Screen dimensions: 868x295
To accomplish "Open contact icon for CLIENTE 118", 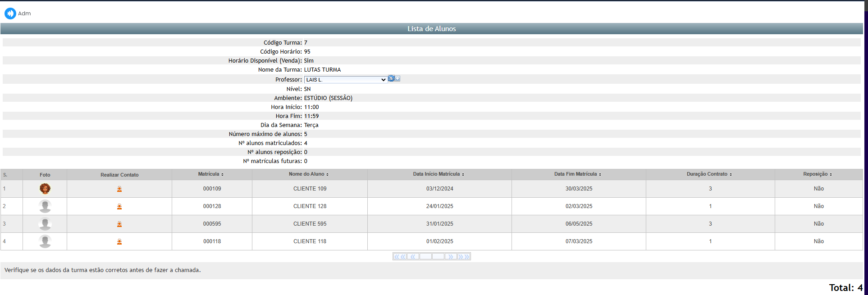I will (119, 242).
